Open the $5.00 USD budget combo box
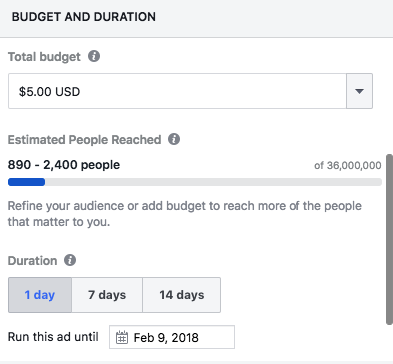 click(190, 91)
